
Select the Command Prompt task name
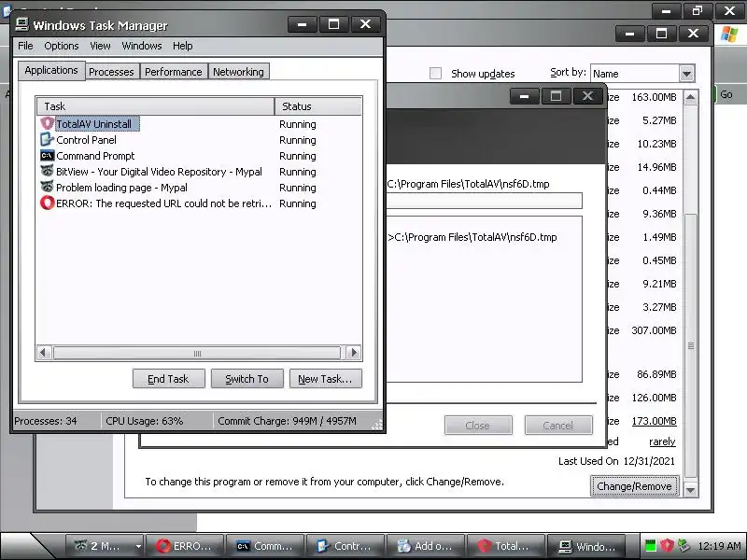coord(95,156)
